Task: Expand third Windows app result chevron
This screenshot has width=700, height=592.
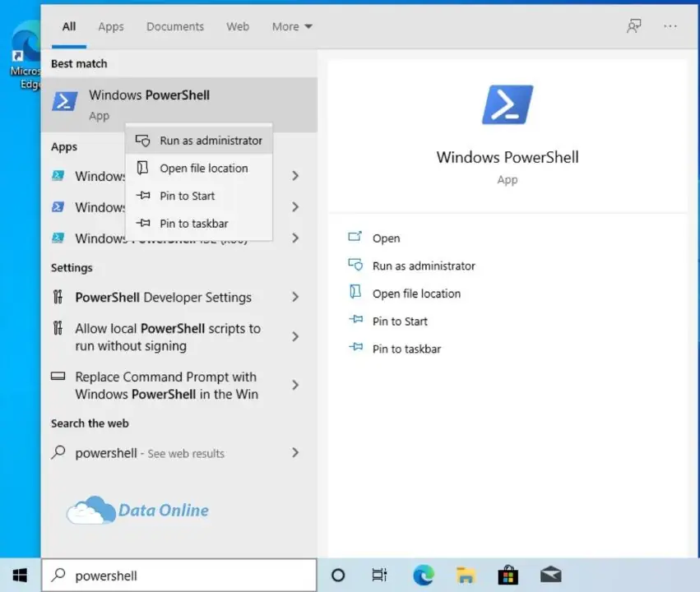Action: [295, 238]
